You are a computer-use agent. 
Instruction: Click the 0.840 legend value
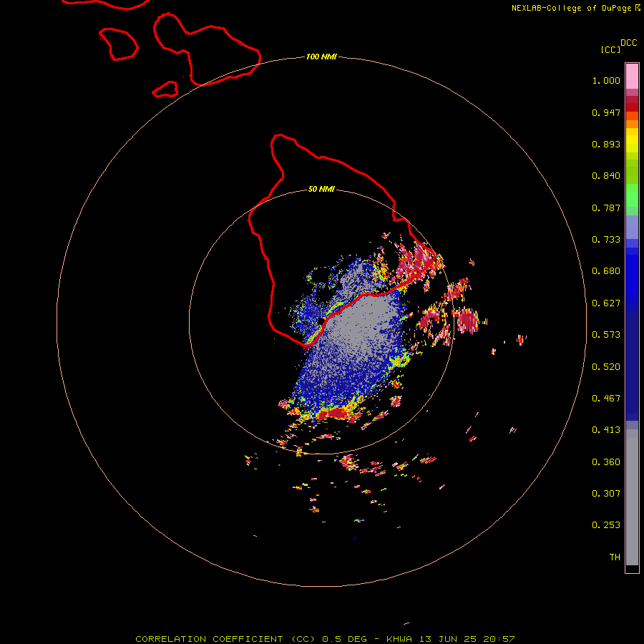pyautogui.click(x=606, y=176)
